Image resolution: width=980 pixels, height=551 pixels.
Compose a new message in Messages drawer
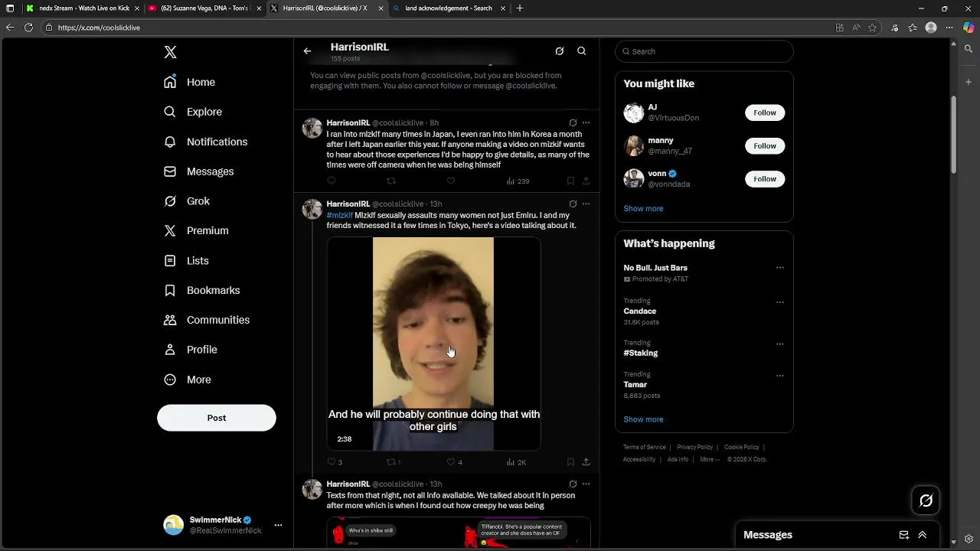coord(904,535)
